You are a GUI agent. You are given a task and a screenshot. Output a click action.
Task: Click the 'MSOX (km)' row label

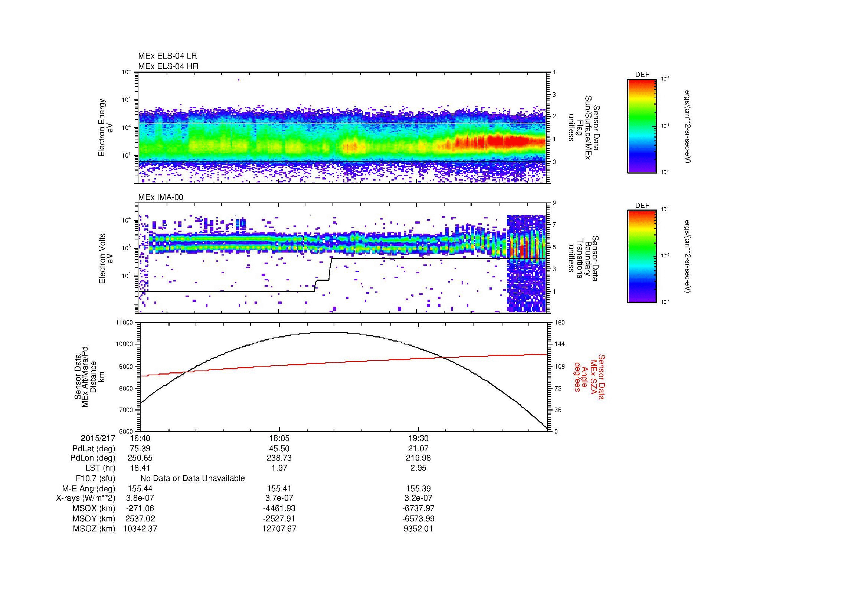[95, 508]
